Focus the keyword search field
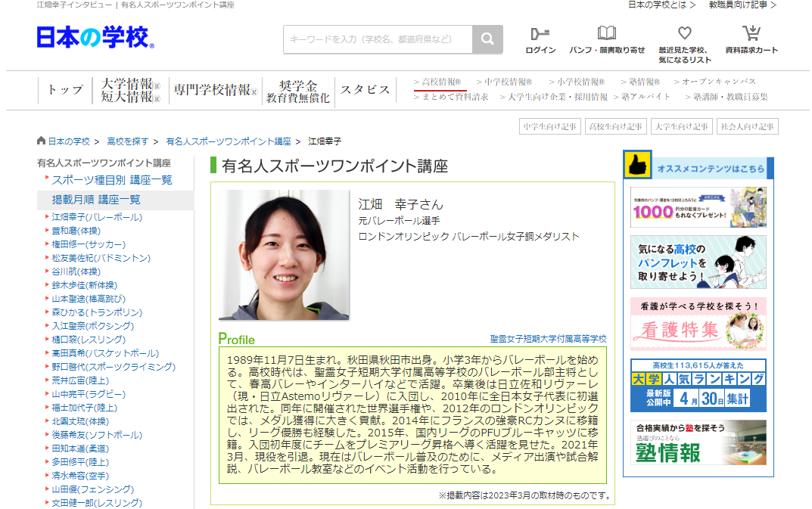Screen dimensions: 812x509 378,39
